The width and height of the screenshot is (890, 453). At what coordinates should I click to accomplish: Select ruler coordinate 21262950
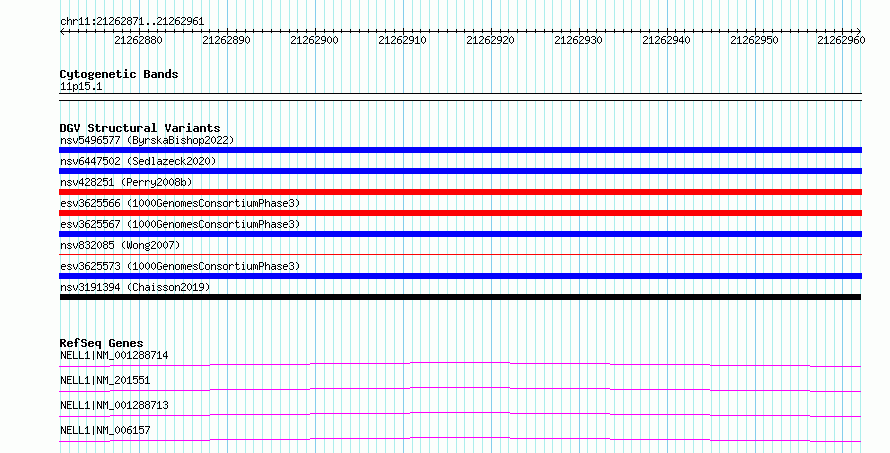tap(754, 40)
